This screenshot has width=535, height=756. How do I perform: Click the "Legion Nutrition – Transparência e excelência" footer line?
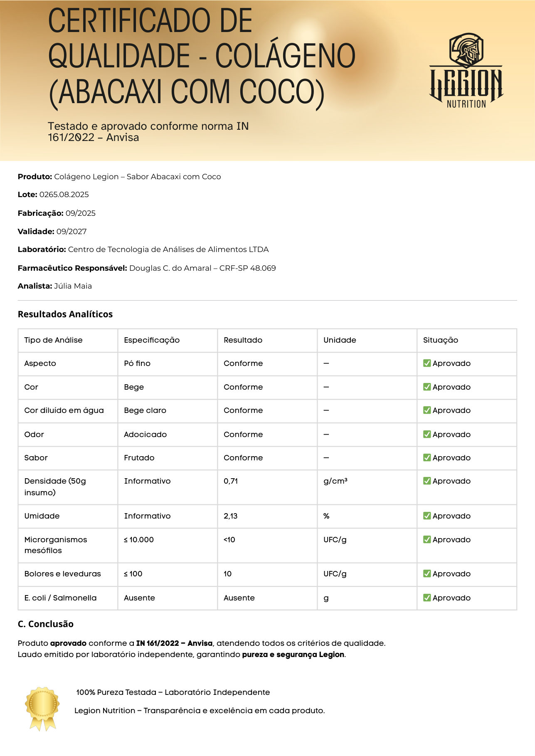coord(200,711)
